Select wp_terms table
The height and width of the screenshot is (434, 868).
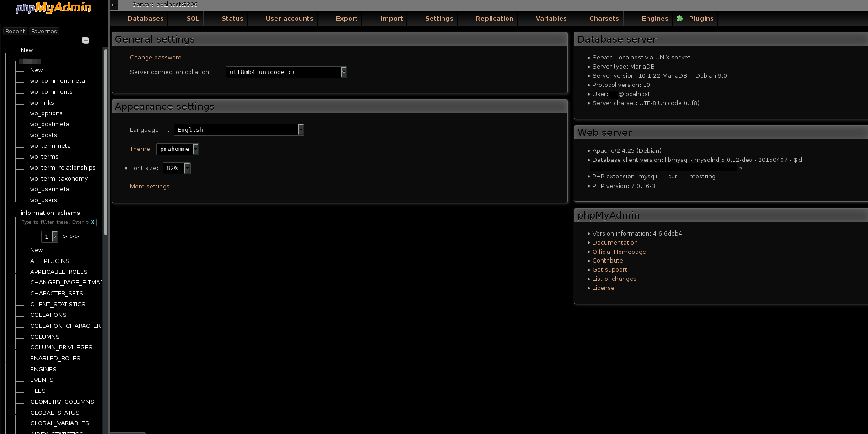(x=44, y=157)
